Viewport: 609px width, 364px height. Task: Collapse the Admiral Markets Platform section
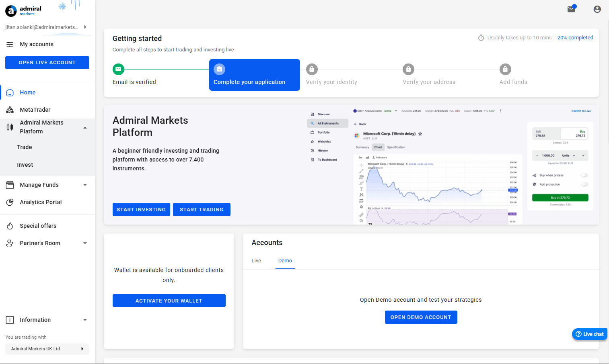pos(85,127)
